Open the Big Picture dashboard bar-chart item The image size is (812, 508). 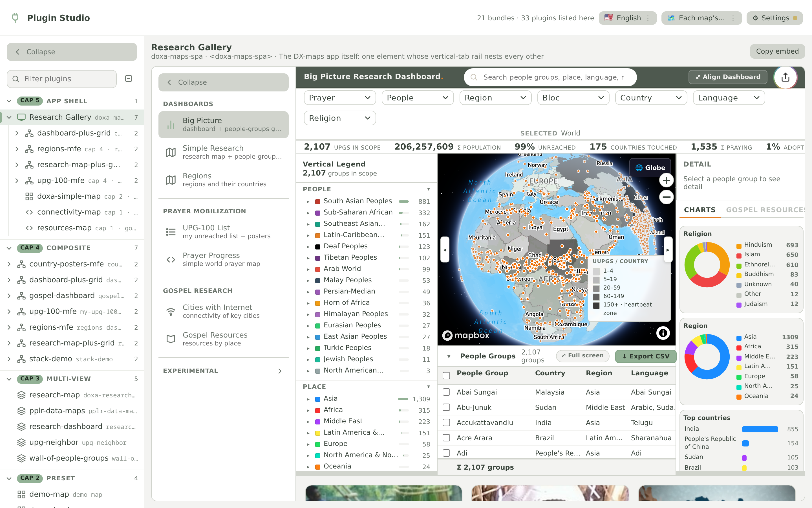click(224, 125)
